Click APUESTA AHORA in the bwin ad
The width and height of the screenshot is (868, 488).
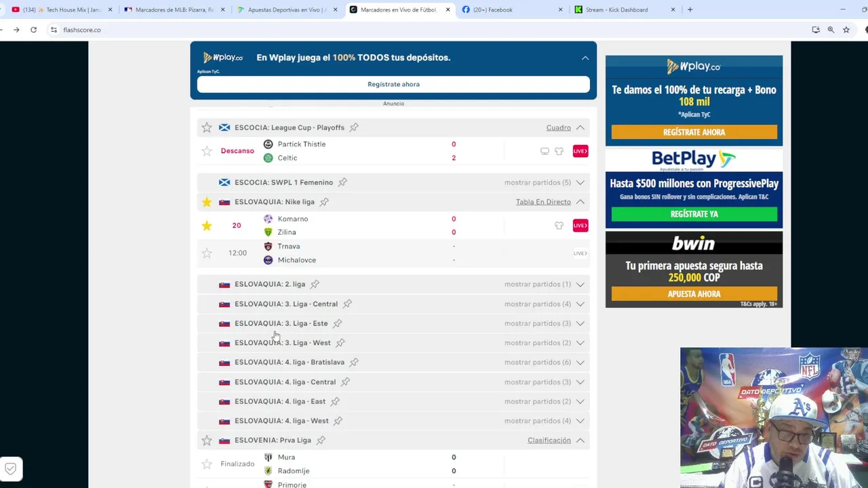694,294
